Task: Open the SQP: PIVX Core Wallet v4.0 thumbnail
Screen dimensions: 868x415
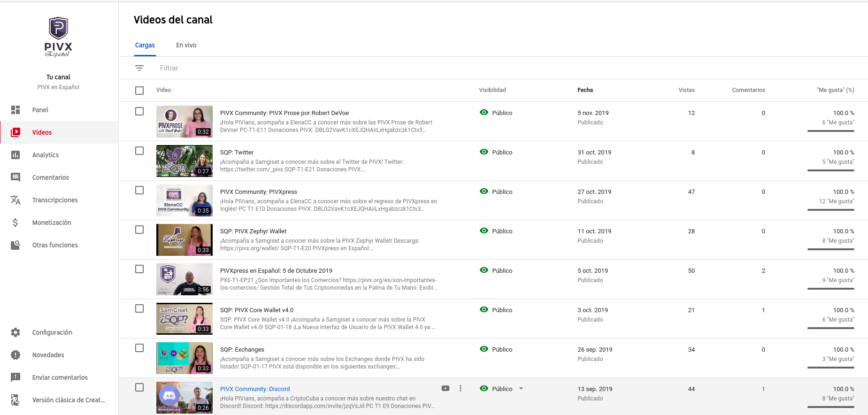Action: (184, 319)
